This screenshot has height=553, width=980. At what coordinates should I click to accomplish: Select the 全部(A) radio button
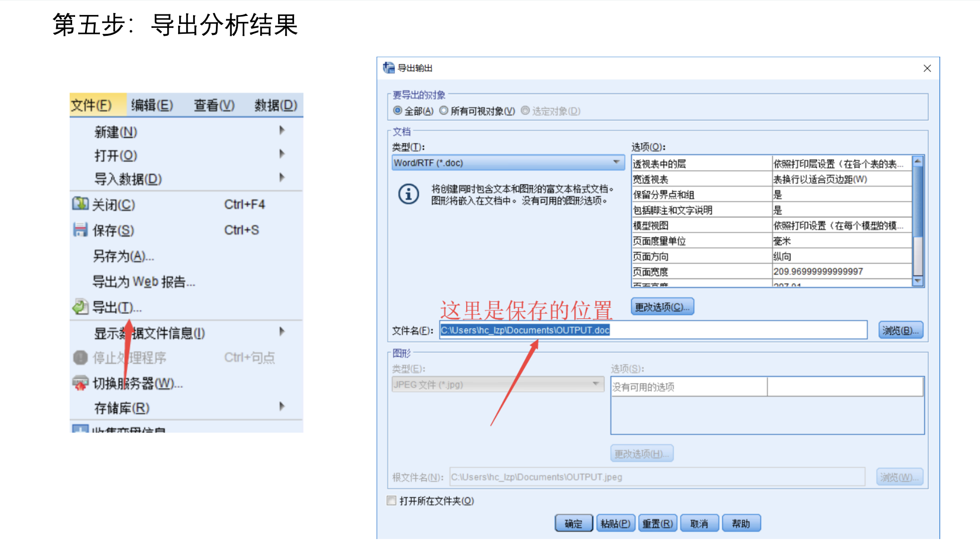tap(397, 110)
